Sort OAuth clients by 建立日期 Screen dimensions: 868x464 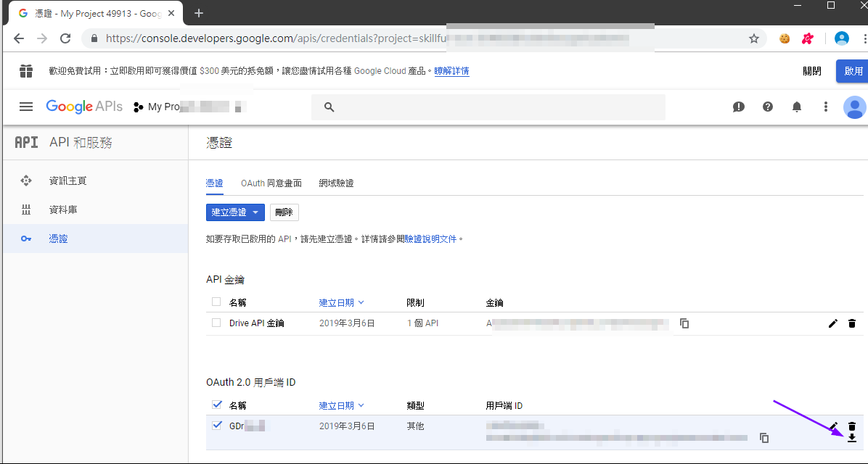pos(342,405)
